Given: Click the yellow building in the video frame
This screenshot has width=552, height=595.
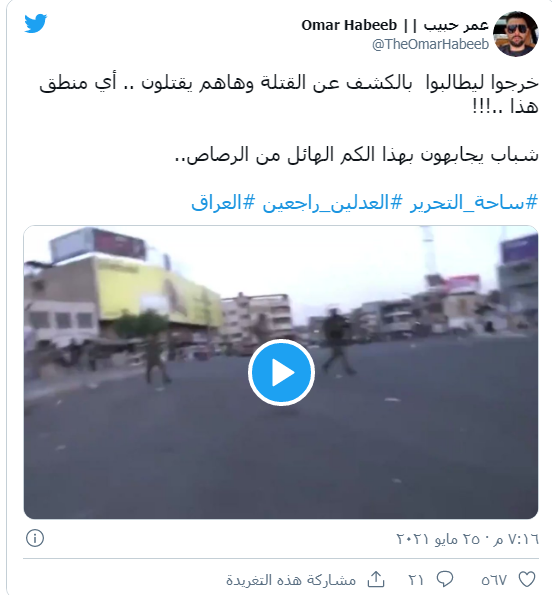Looking at the screenshot, I should click(x=157, y=290).
